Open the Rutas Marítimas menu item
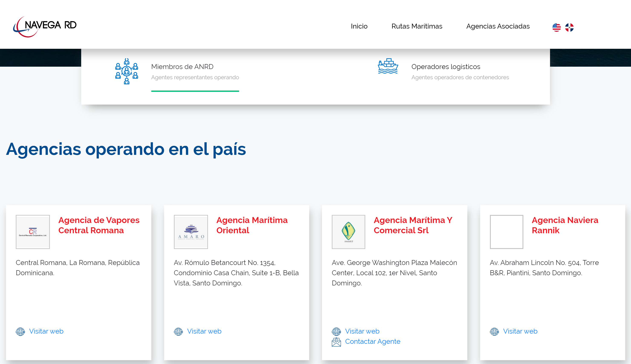631x364 pixels. (x=417, y=26)
